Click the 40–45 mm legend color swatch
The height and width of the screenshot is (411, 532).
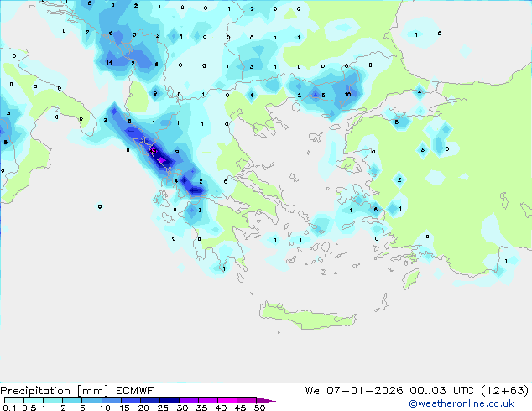(x=227, y=400)
